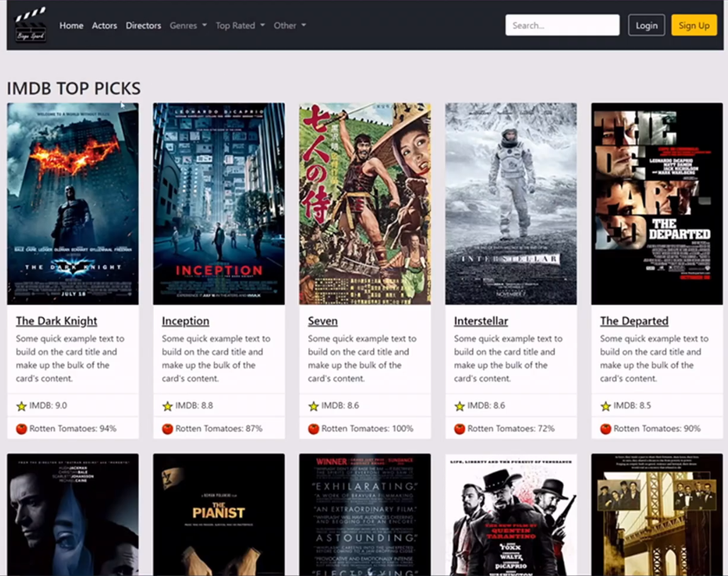This screenshot has height=576, width=728.
Task: Click the Inception poster image
Action: (x=219, y=204)
